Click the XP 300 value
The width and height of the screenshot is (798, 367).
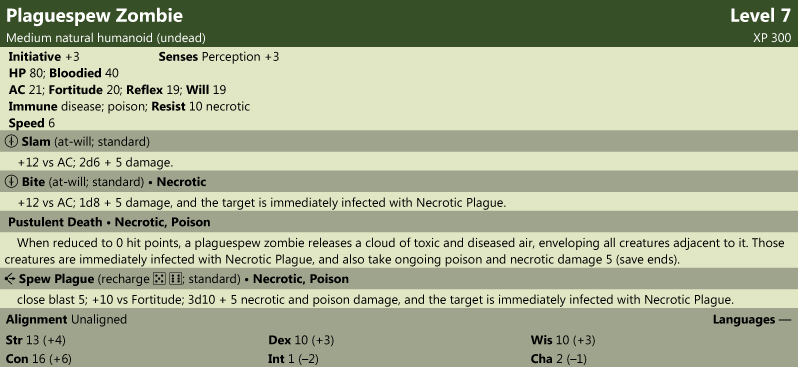pyautogui.click(x=772, y=38)
